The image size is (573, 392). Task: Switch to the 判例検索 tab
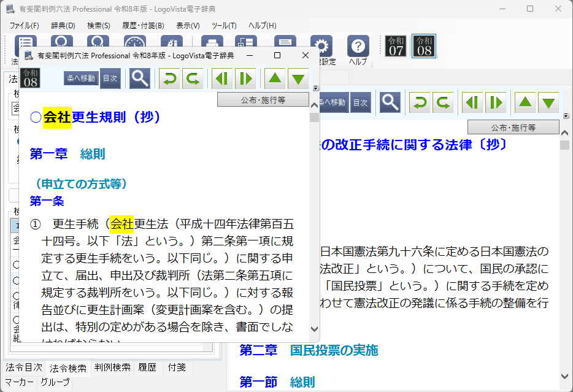click(112, 367)
